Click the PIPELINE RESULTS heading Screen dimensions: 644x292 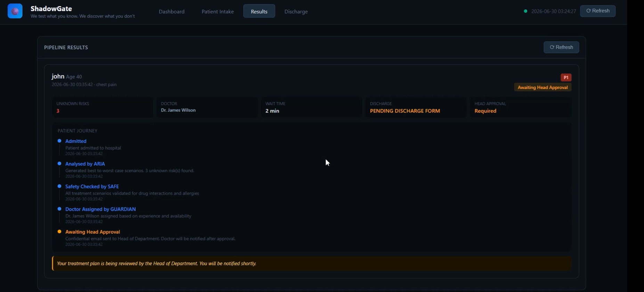point(66,47)
